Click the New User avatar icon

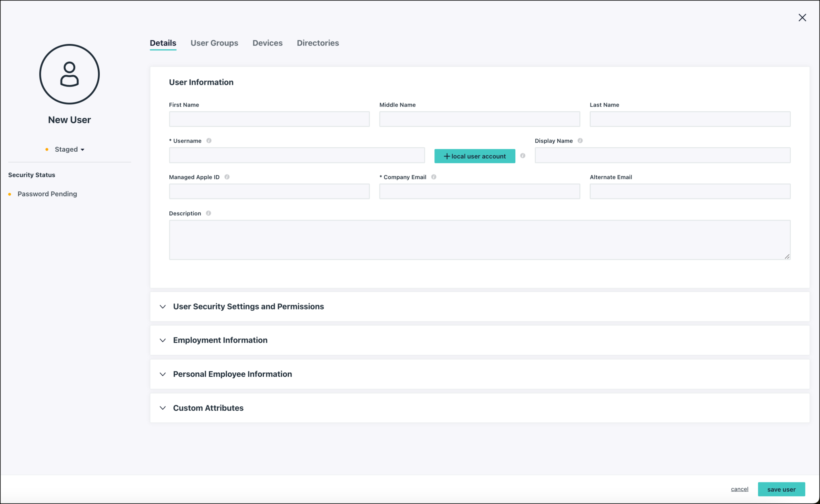[x=69, y=74]
